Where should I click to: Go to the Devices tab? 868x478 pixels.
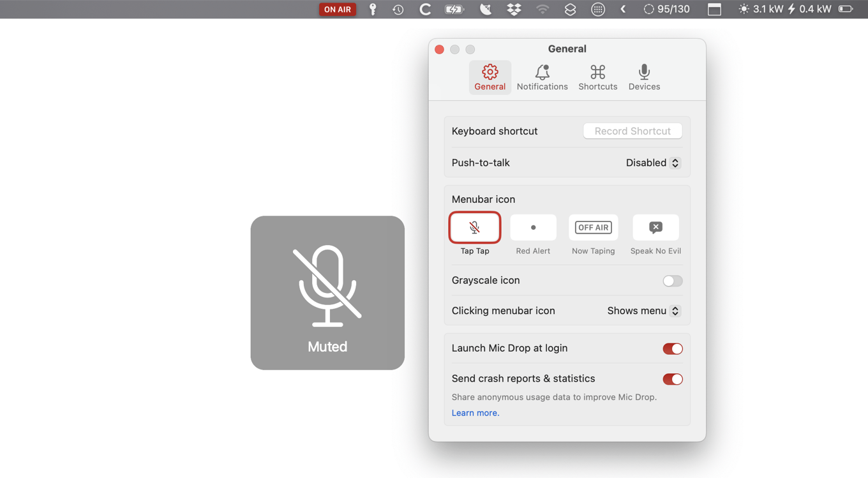click(644, 77)
